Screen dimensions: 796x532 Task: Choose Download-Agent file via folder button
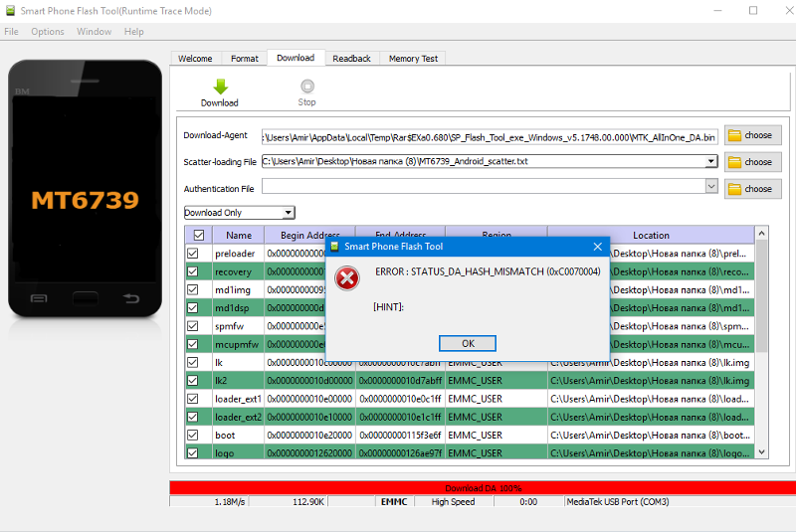(x=751, y=135)
